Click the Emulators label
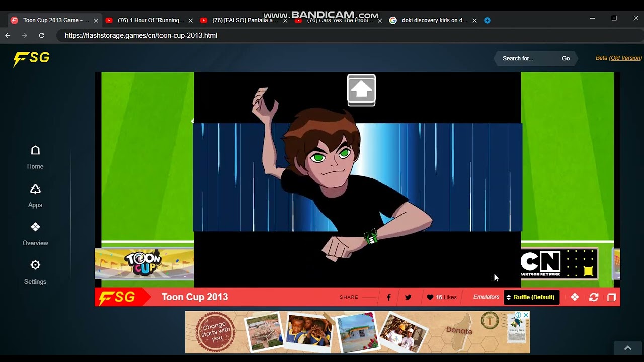 [x=486, y=297]
